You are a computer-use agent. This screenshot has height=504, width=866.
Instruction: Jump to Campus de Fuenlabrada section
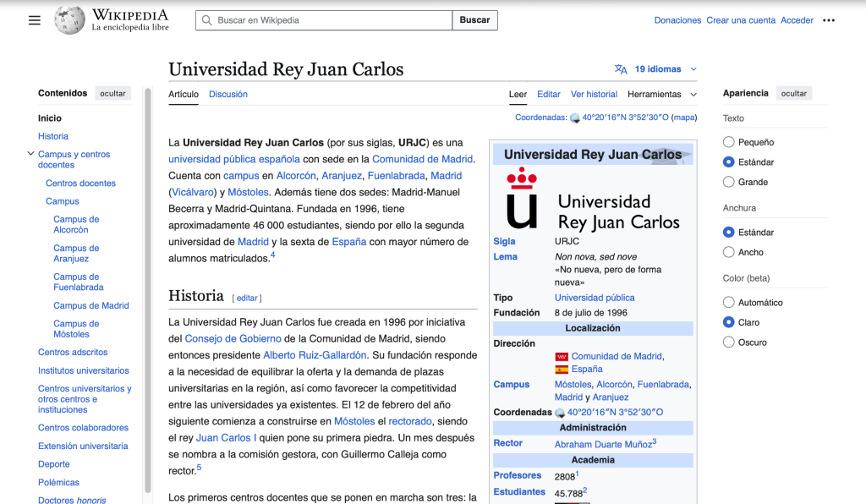tap(79, 282)
